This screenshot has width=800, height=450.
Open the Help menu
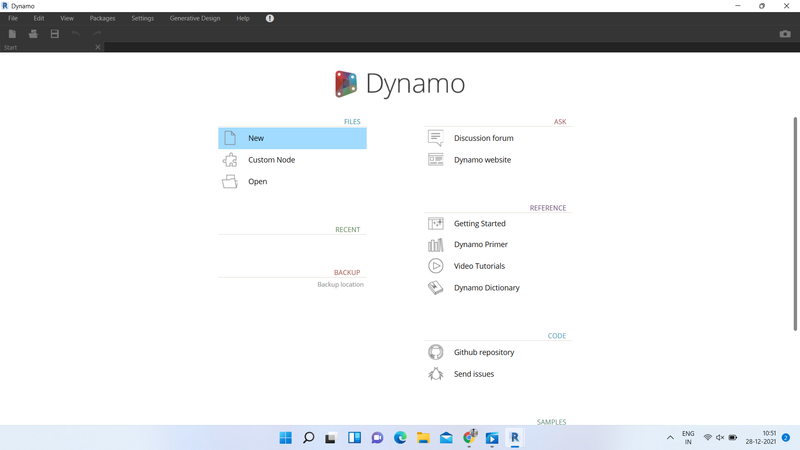(243, 18)
